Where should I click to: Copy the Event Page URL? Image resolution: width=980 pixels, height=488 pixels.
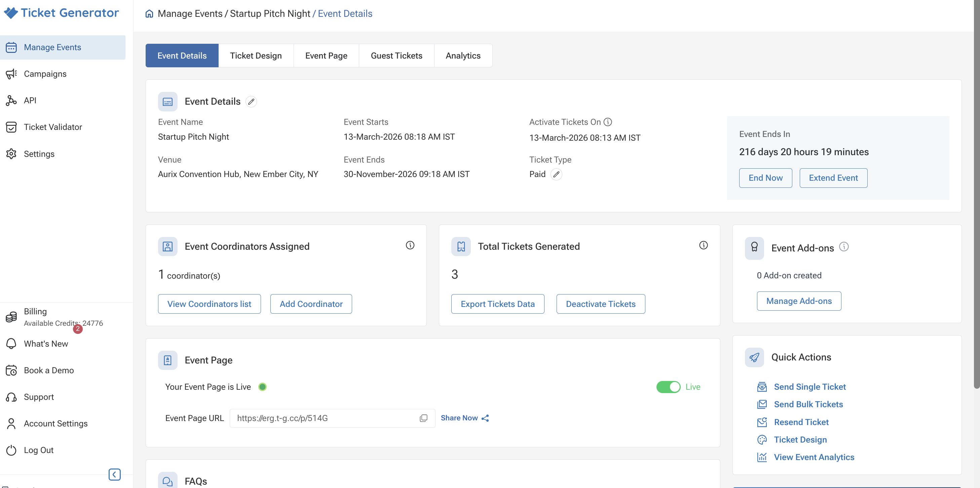pos(423,418)
